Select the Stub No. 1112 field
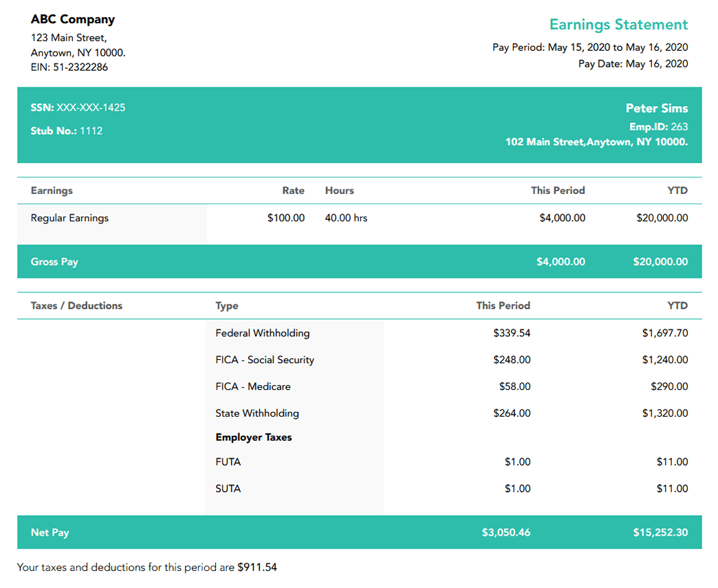Screen dimensions: 718x588 click(x=67, y=131)
